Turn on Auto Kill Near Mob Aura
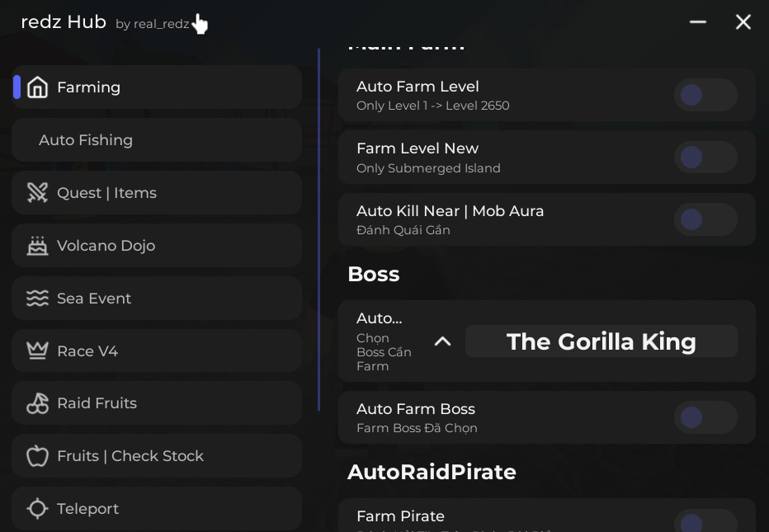This screenshot has width=769, height=532. pyautogui.click(x=705, y=219)
